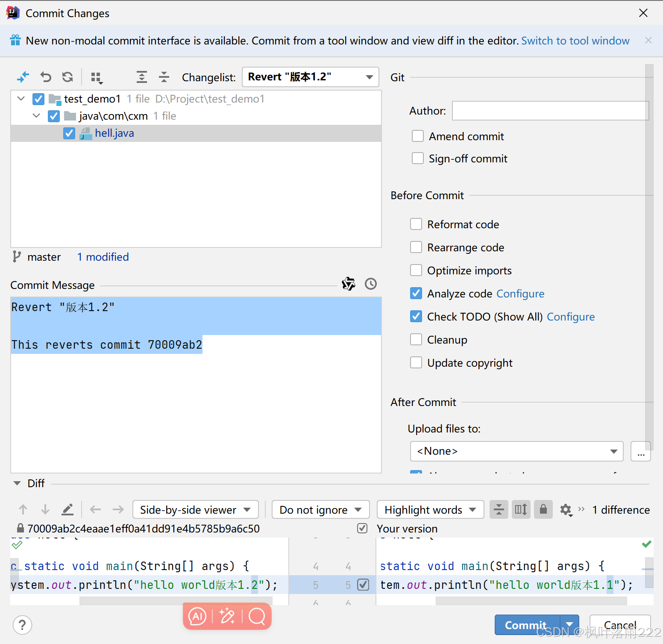Open commit message history via clock icon

(x=370, y=284)
